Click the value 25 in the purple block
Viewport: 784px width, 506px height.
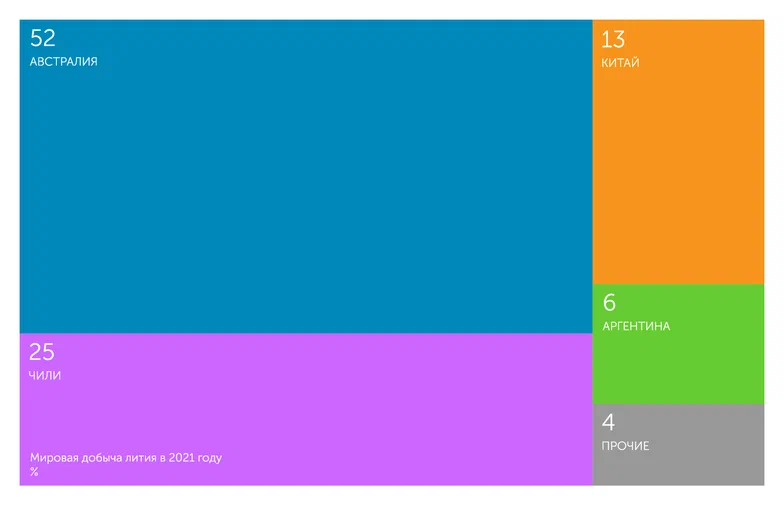42,352
